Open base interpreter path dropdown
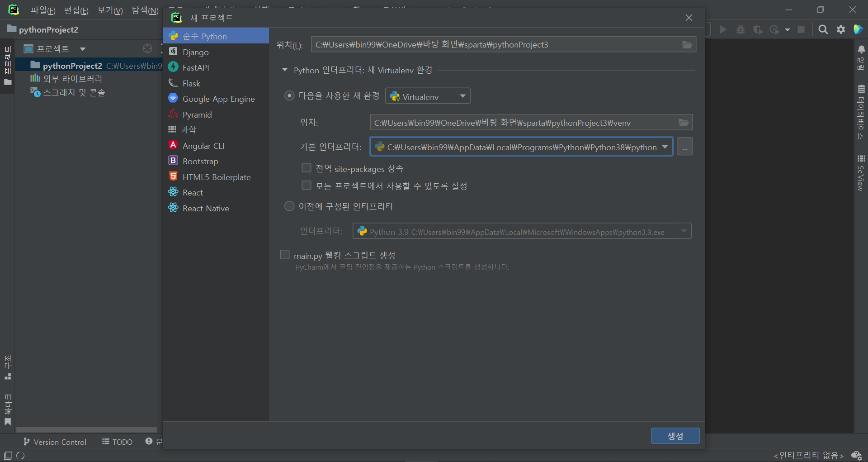 click(665, 147)
